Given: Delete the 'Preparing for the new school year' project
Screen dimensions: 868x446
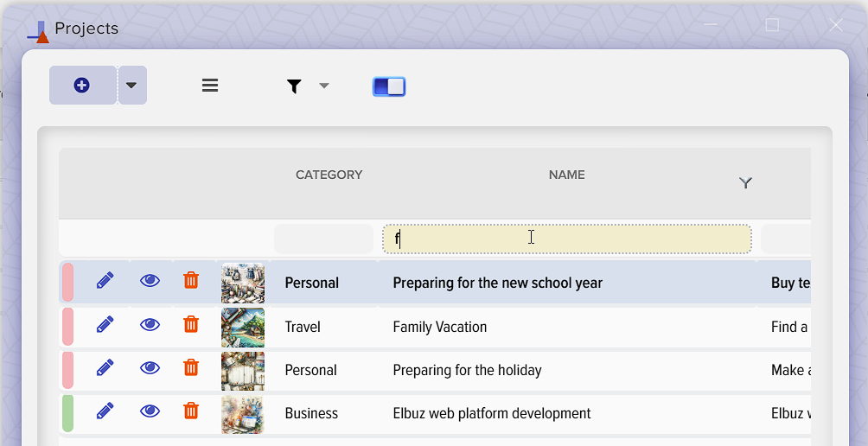Looking at the screenshot, I should click(191, 280).
